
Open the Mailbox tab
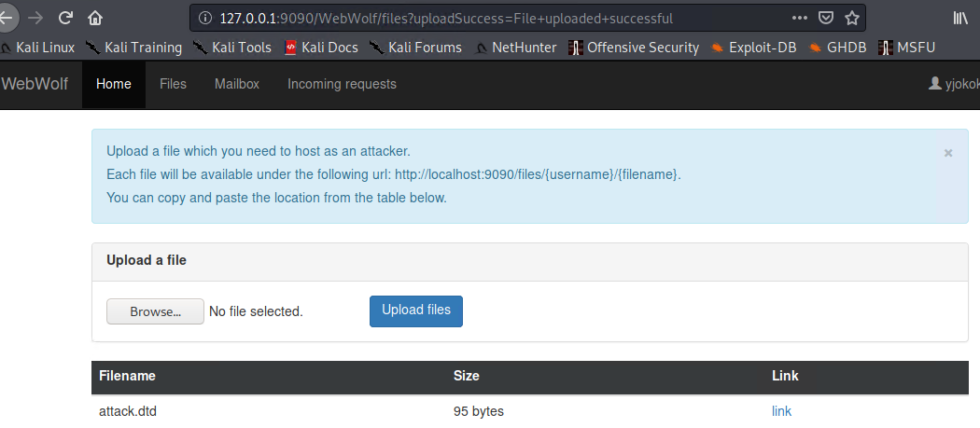click(237, 84)
